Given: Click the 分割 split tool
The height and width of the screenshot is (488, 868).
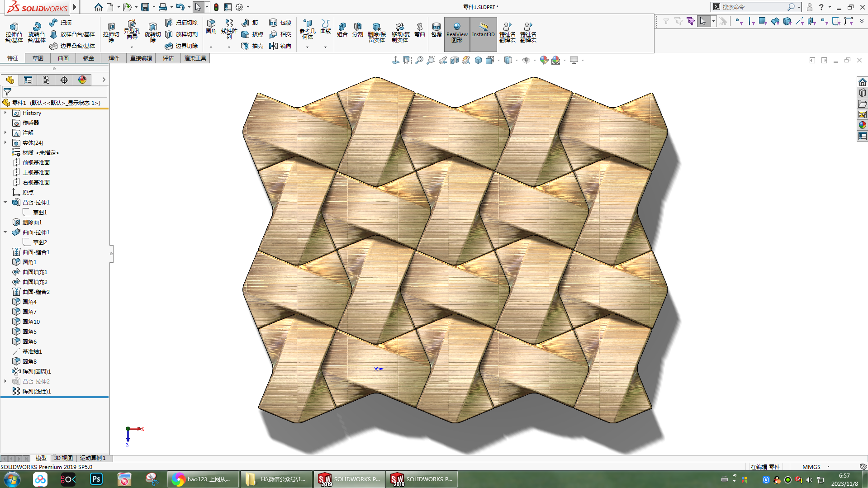Looking at the screenshot, I should (x=358, y=30).
